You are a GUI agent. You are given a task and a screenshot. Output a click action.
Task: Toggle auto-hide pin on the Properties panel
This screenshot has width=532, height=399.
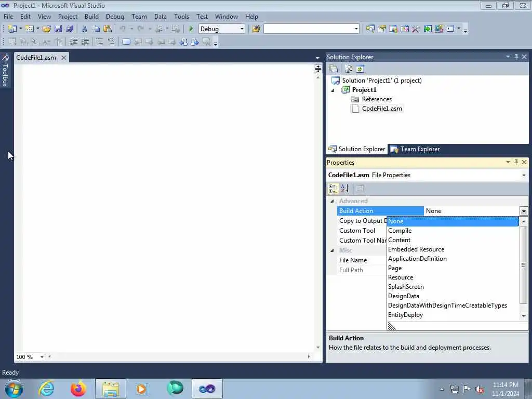pos(516,162)
